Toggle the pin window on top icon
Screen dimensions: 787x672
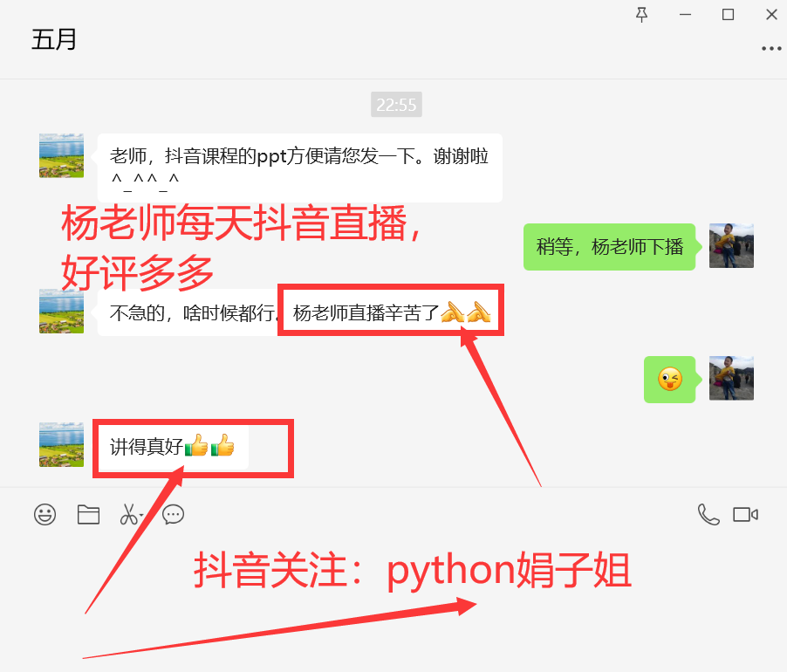[641, 15]
